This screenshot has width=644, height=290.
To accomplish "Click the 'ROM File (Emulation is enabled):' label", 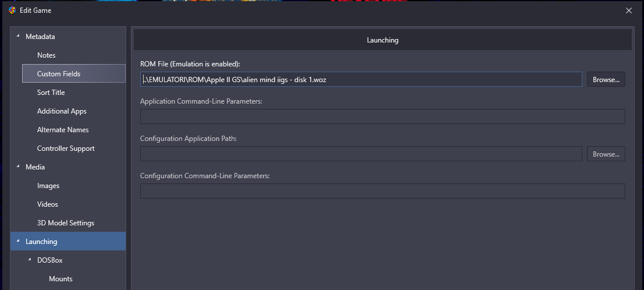I will point(190,64).
